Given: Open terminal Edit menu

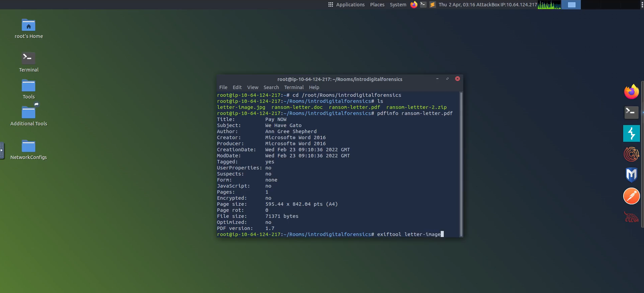Looking at the screenshot, I should (x=237, y=87).
